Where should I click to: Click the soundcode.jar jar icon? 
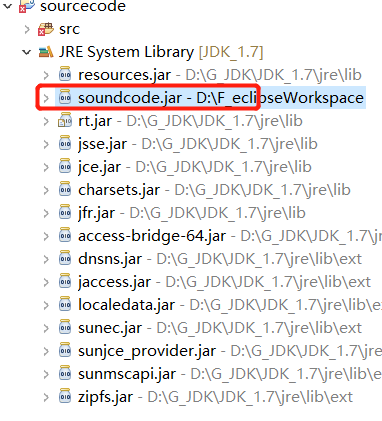(65, 97)
